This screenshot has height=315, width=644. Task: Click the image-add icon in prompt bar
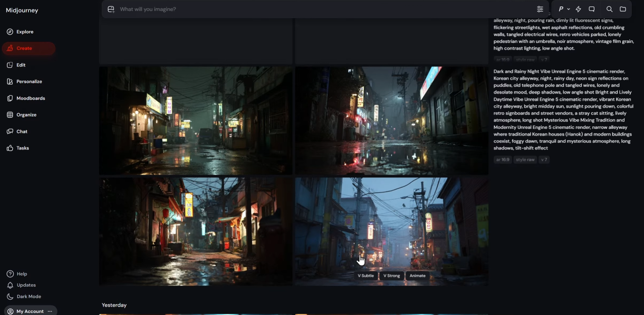[111, 9]
